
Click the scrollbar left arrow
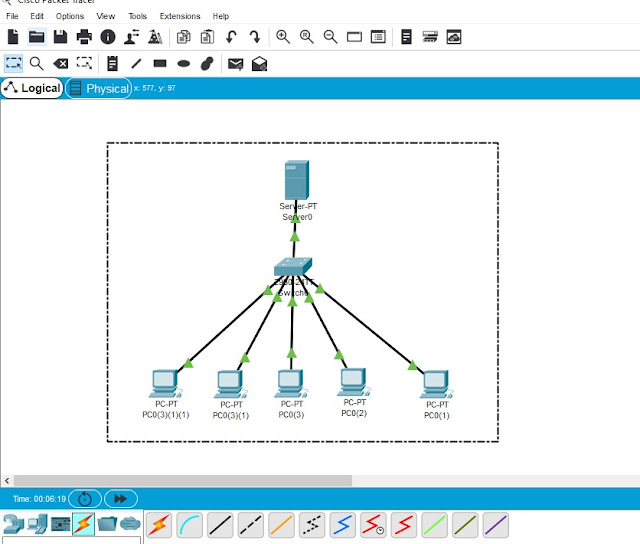[7, 481]
